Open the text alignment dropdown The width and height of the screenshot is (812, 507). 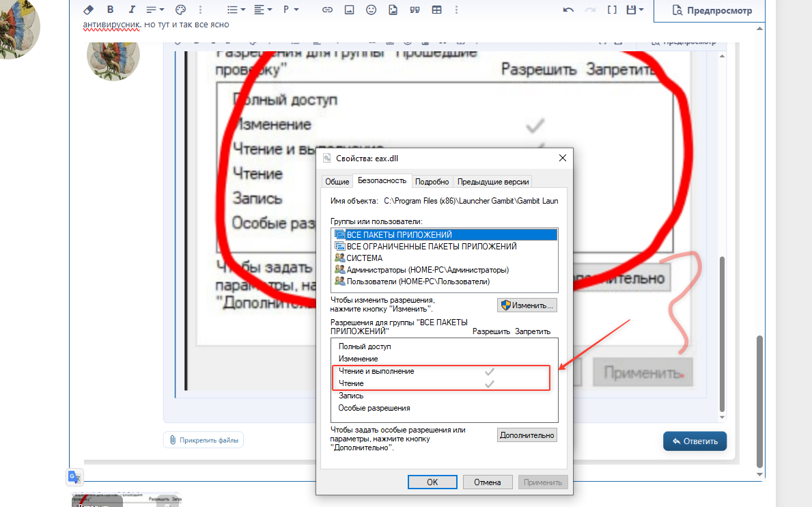[263, 10]
